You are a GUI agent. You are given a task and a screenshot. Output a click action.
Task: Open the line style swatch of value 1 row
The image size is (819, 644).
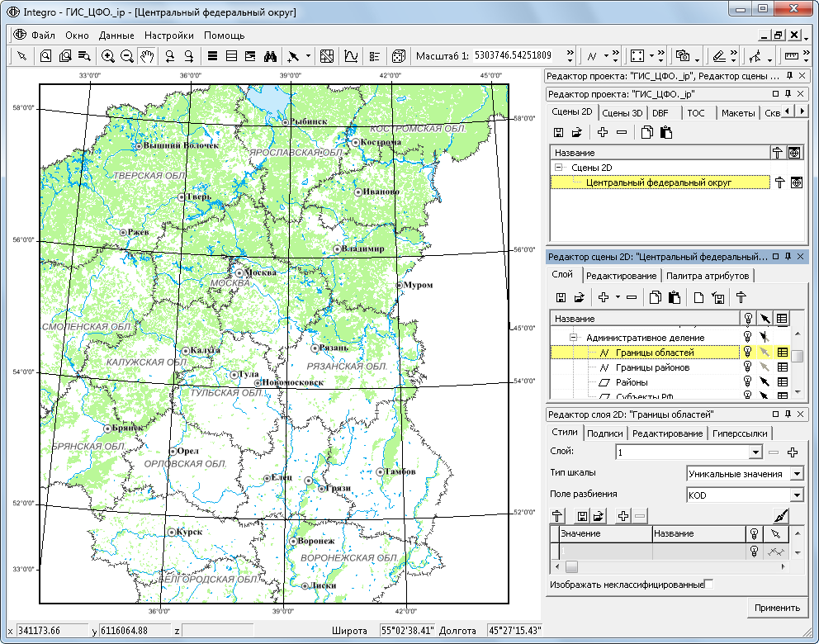[775, 551]
